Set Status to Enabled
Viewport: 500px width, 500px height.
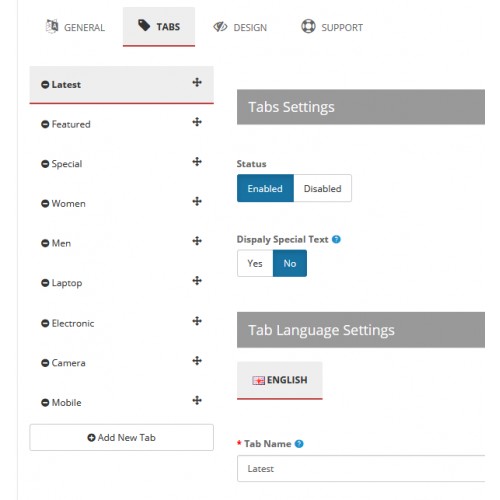[265, 188]
